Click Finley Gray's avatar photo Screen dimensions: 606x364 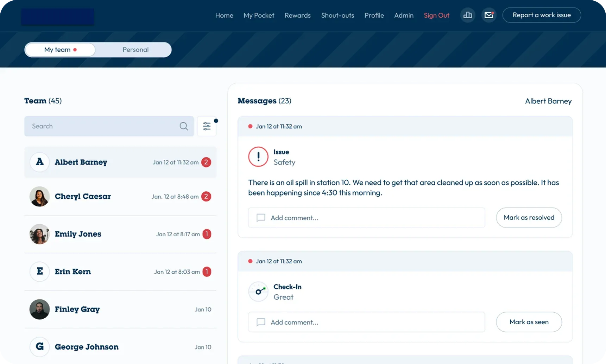tap(39, 309)
